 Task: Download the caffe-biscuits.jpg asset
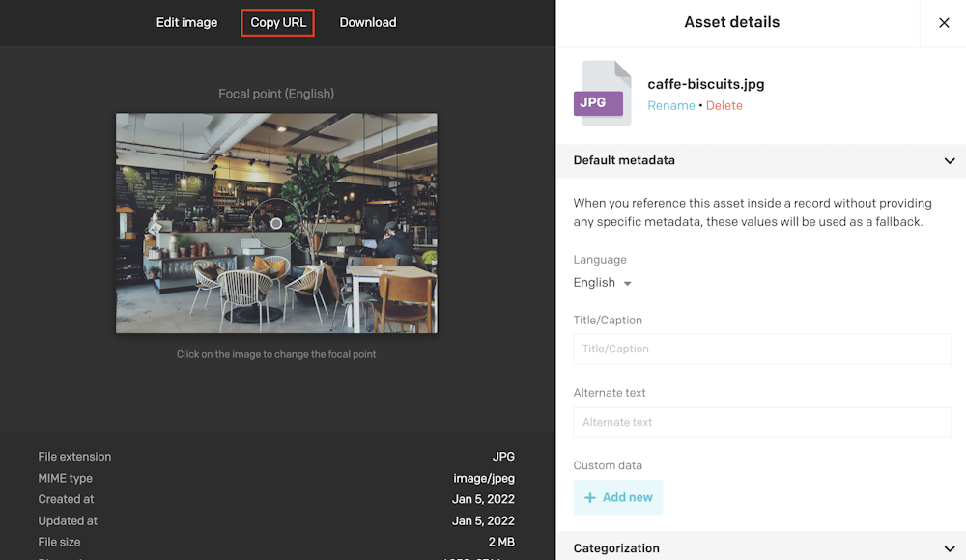click(368, 22)
